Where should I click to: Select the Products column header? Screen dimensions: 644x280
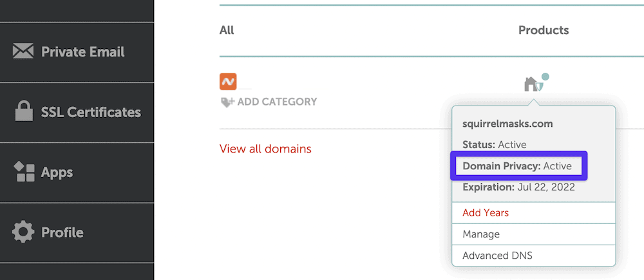click(x=544, y=30)
